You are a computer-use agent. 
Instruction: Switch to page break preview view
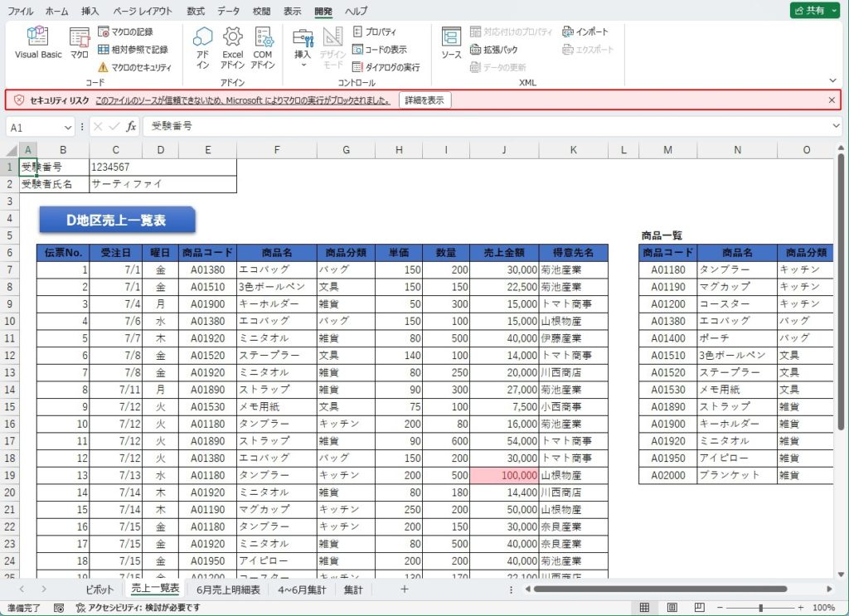[x=698, y=608]
